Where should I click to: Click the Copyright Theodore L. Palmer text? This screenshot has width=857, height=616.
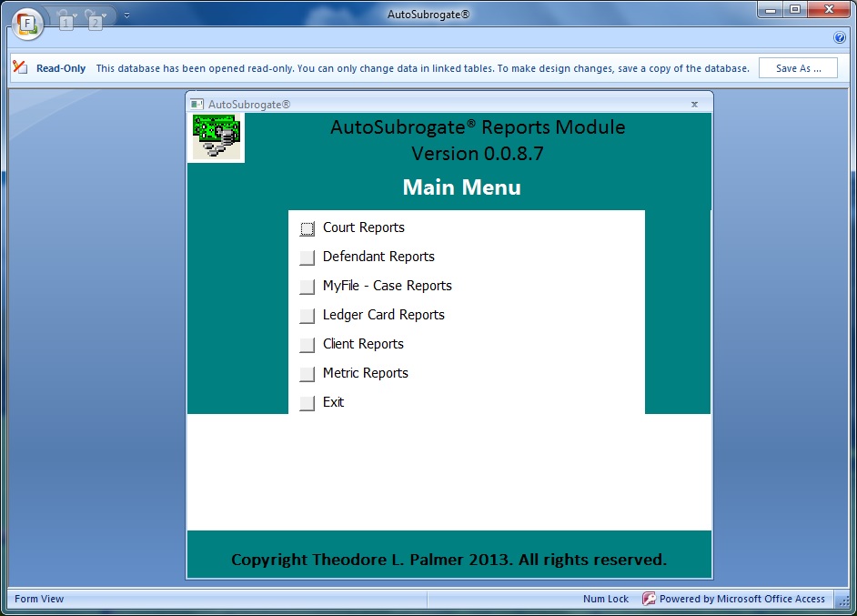449,560
